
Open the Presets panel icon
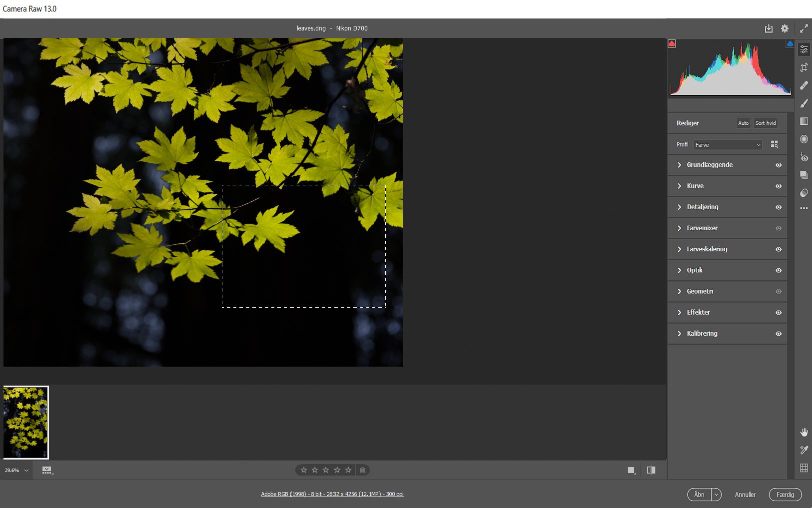point(804,193)
